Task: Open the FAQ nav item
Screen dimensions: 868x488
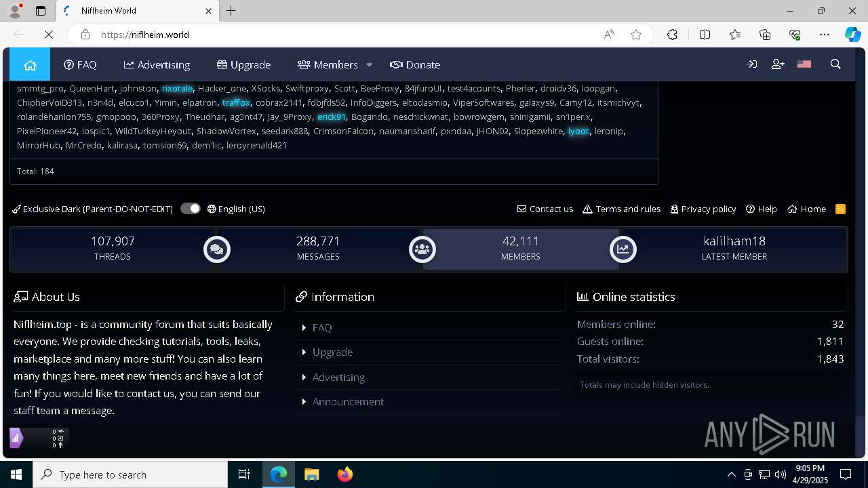Action: pyautogui.click(x=80, y=65)
